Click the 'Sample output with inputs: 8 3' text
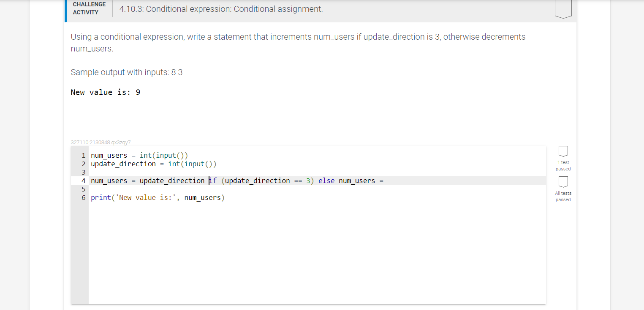This screenshot has height=310, width=644. (x=126, y=72)
